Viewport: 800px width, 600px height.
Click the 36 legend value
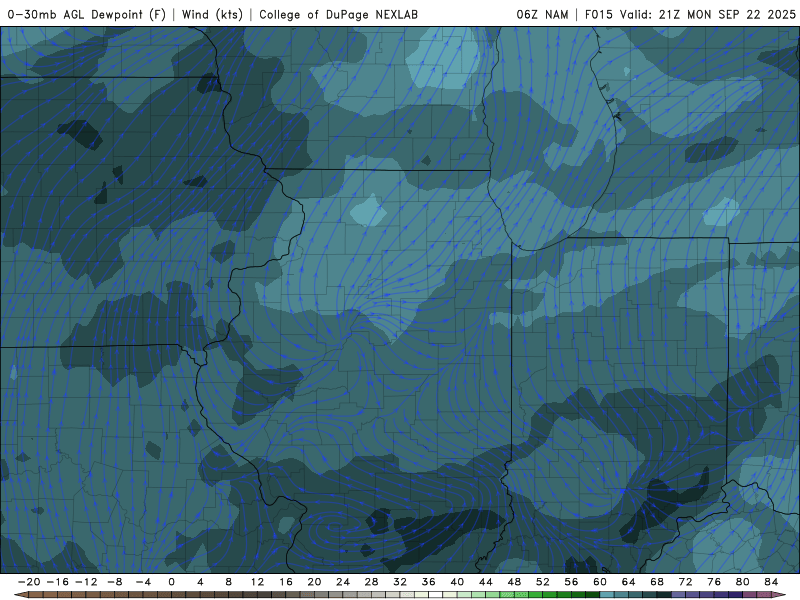429,582
